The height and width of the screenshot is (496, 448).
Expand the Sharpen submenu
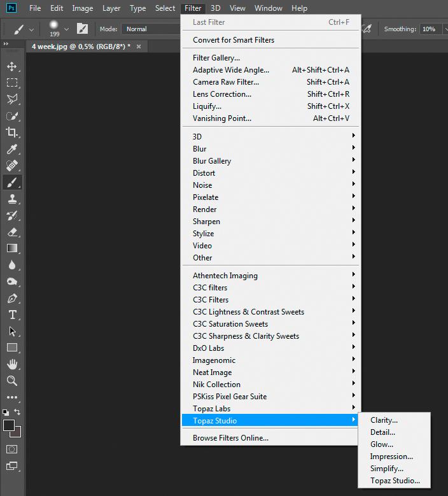[x=270, y=222]
